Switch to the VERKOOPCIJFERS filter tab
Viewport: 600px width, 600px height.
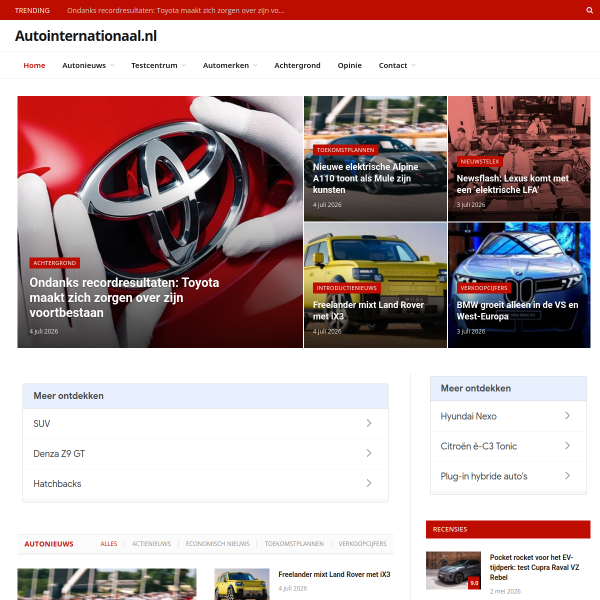point(362,544)
